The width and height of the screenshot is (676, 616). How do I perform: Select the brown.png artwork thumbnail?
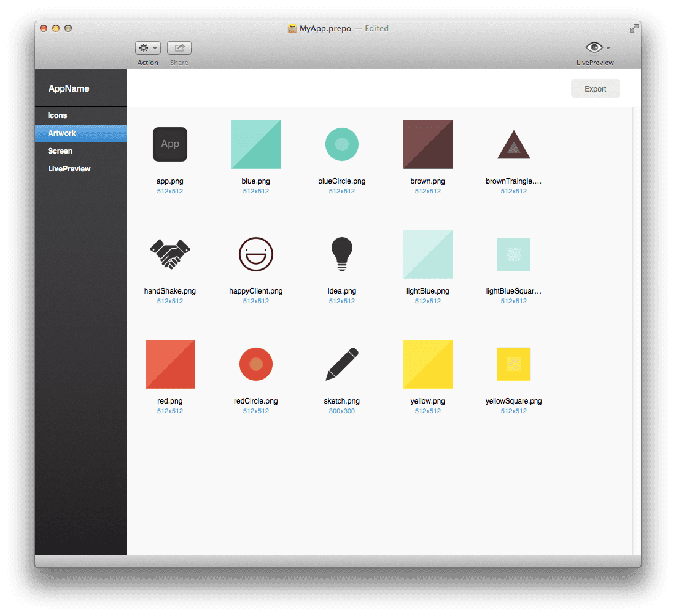click(x=428, y=144)
